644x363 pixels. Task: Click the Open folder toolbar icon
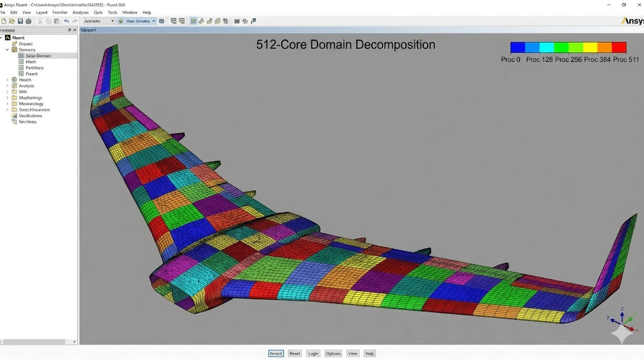(x=12, y=21)
